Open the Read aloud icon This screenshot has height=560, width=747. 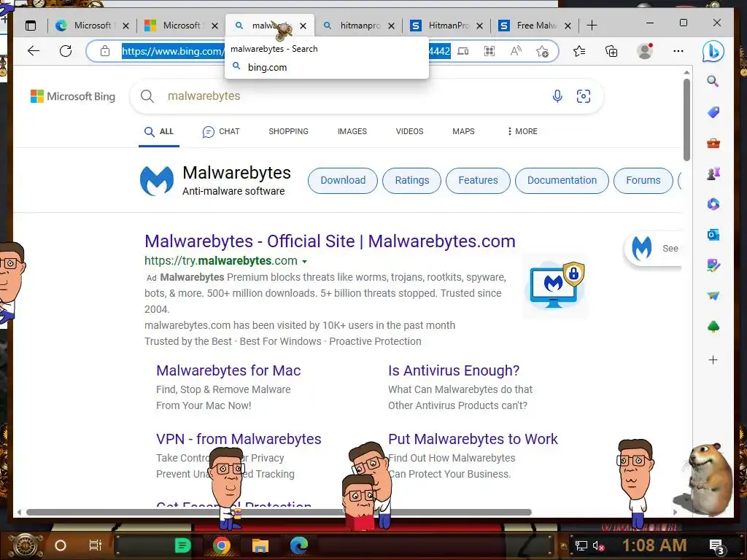click(516, 51)
